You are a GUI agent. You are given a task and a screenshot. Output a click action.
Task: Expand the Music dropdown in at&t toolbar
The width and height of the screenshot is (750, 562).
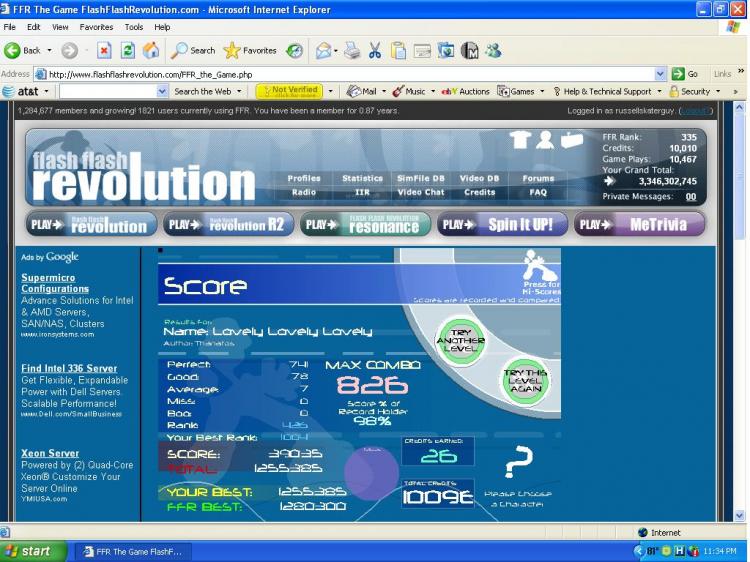(x=433, y=91)
